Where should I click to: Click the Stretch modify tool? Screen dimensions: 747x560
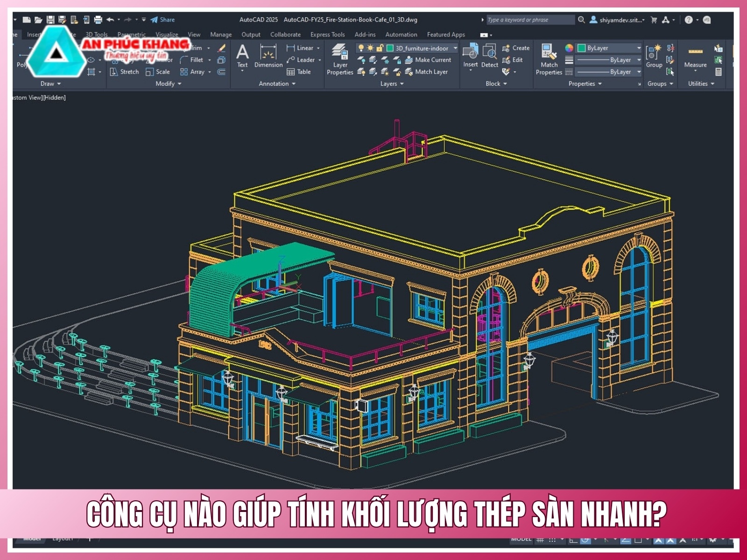[x=124, y=72]
